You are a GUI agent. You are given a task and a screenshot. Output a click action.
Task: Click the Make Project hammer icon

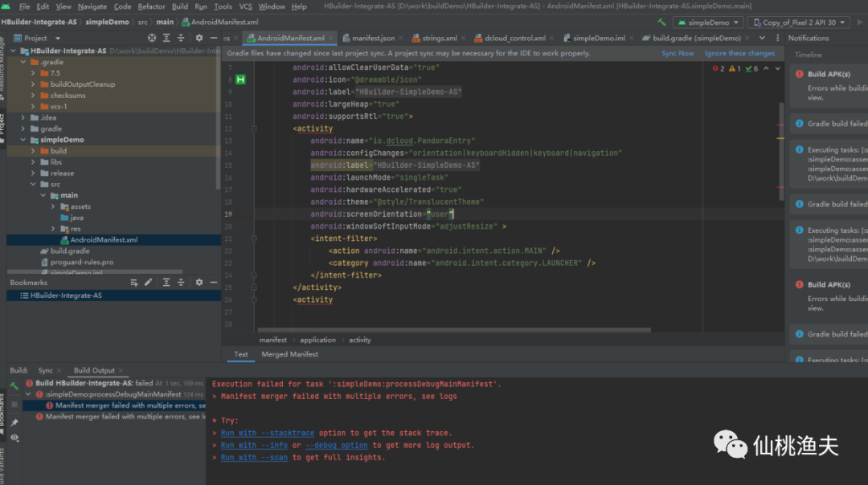point(661,22)
